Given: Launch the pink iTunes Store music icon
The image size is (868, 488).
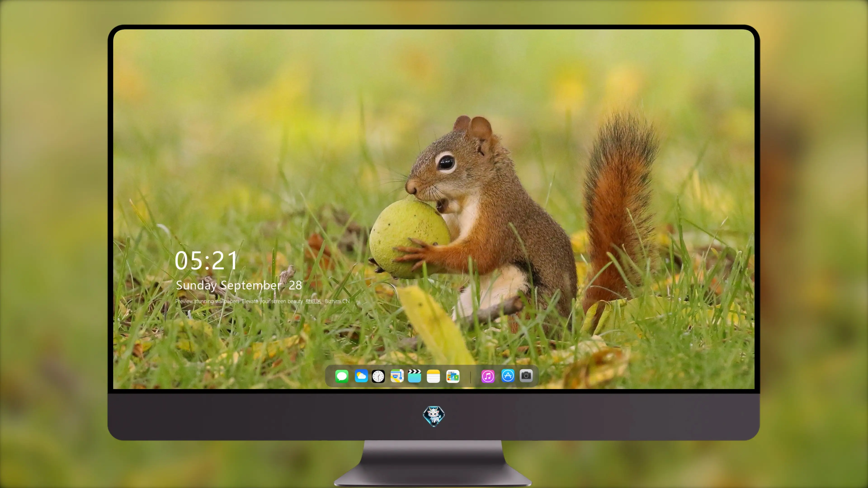Looking at the screenshot, I should [x=488, y=376].
